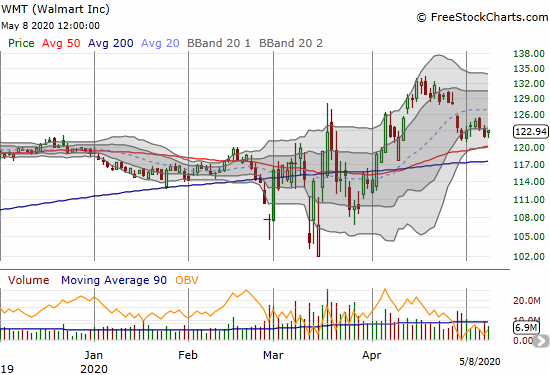Select the Avg 200 legend label
This screenshot has width=550, height=375.
click(x=110, y=43)
